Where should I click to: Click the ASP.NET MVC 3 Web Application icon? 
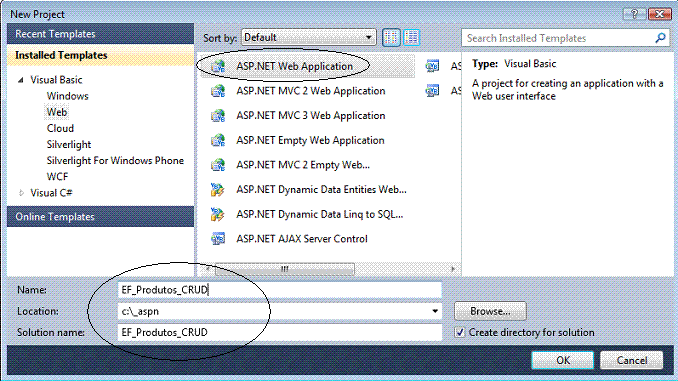(218, 115)
